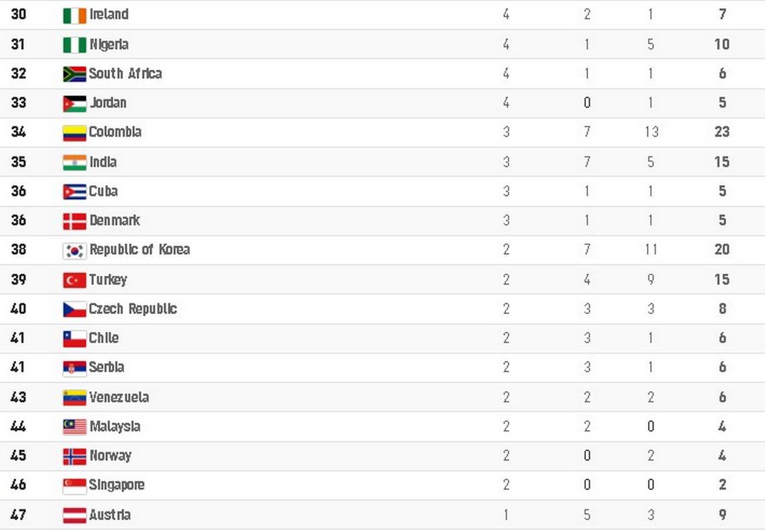Open the Serbia country link
Viewport: 765px width, 532px height.
point(106,367)
